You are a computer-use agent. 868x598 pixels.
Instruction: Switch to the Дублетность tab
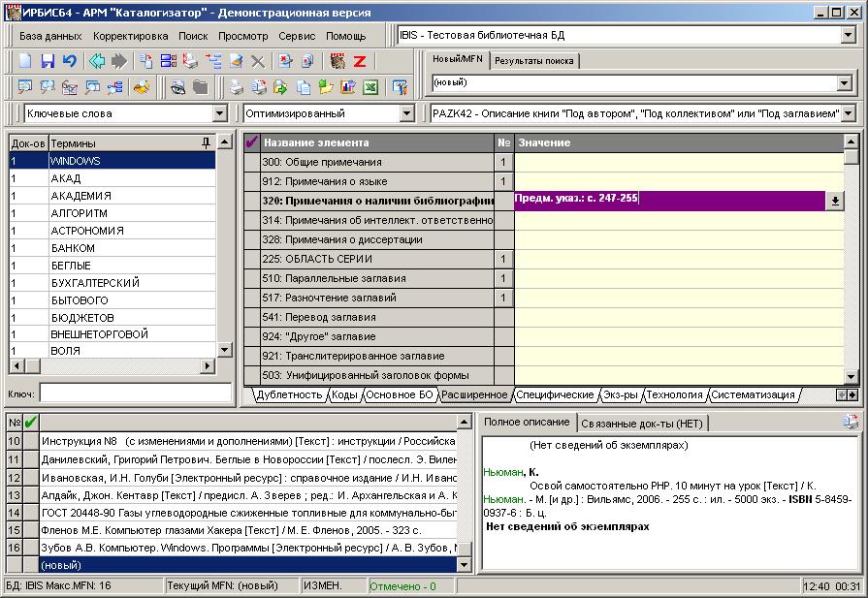pyautogui.click(x=290, y=394)
